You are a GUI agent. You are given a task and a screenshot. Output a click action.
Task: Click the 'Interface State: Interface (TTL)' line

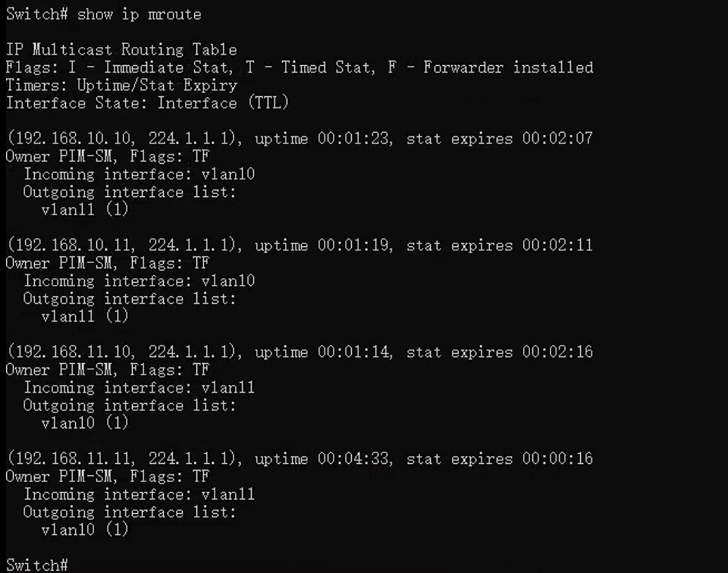click(148, 102)
